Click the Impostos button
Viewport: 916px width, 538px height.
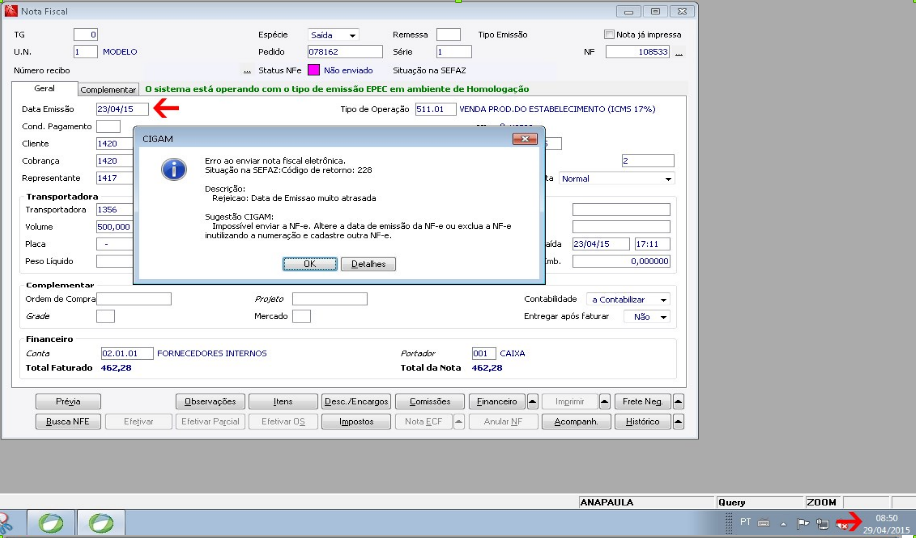pos(356,421)
